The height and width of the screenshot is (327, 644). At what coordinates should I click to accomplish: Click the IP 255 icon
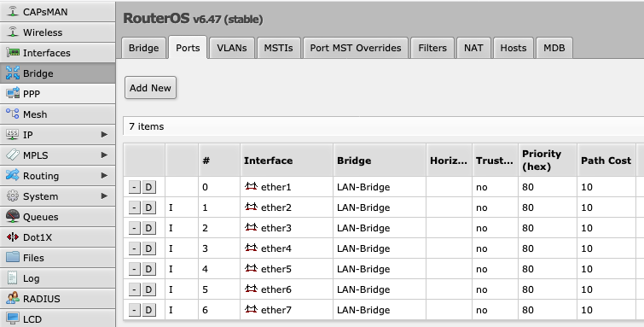tap(13, 135)
